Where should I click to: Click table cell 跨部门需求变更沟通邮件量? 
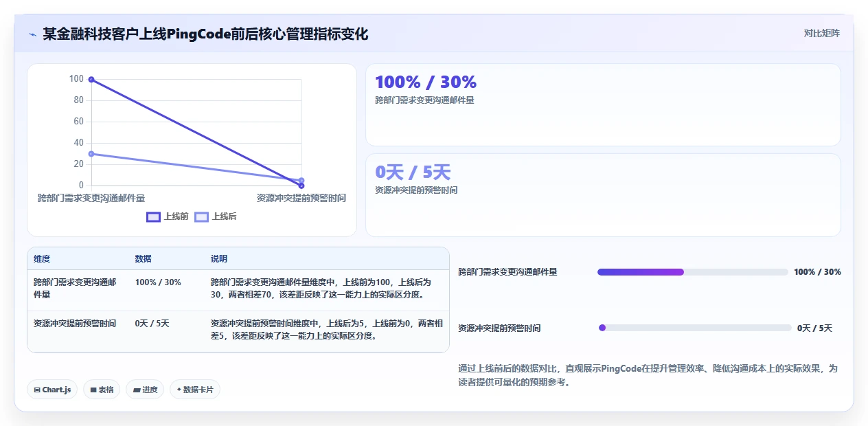point(75,289)
